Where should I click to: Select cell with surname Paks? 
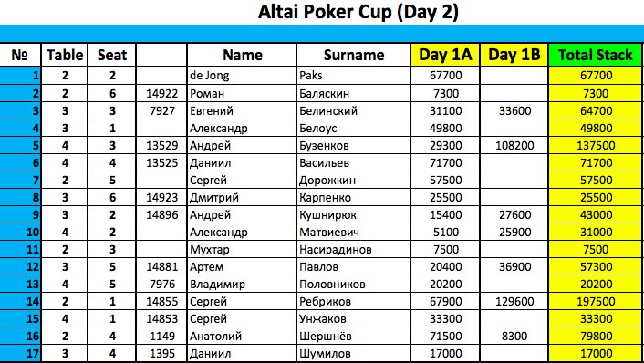353,76
